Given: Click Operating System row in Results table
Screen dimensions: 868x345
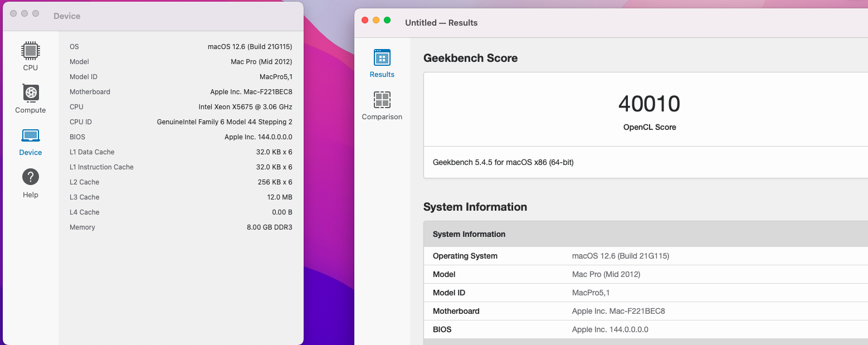Looking at the screenshot, I should tap(646, 256).
